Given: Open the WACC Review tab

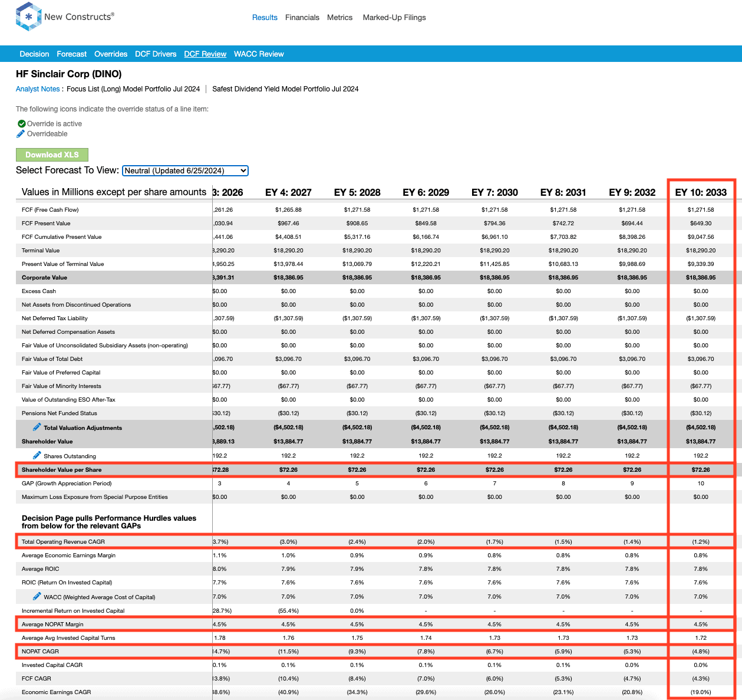Looking at the screenshot, I should click(259, 54).
